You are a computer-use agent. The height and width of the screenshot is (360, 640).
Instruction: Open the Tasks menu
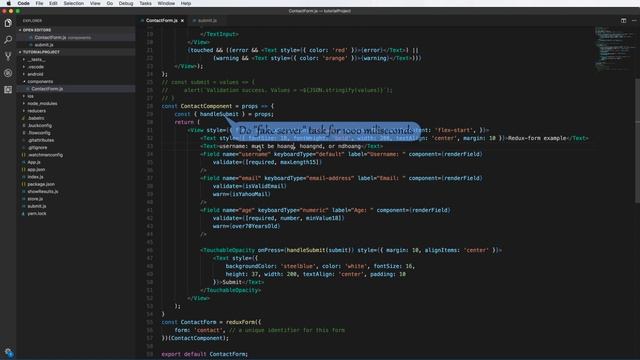pyautogui.click(x=145, y=3)
